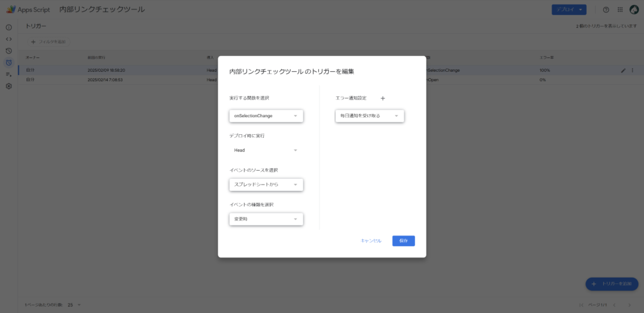Click the 保存 save button
The image size is (644, 313).
tap(403, 241)
